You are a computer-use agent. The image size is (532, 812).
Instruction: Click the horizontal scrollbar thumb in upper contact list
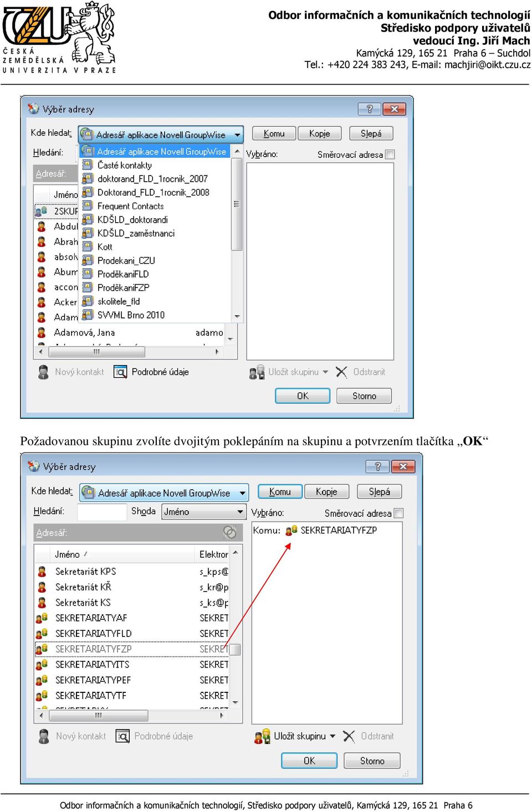coord(97,352)
